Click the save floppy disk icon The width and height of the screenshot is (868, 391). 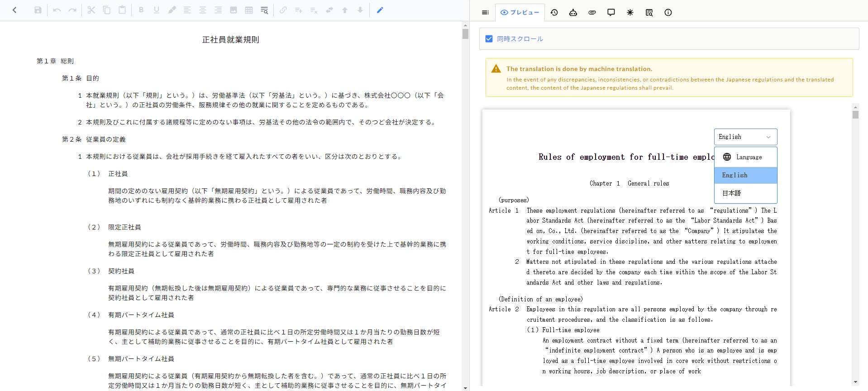(x=38, y=10)
